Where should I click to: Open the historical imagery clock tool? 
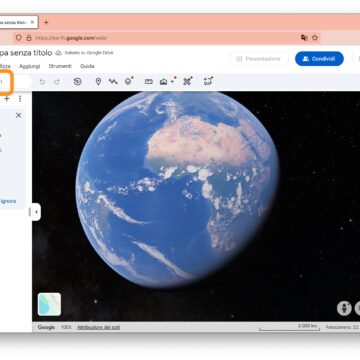(78, 81)
